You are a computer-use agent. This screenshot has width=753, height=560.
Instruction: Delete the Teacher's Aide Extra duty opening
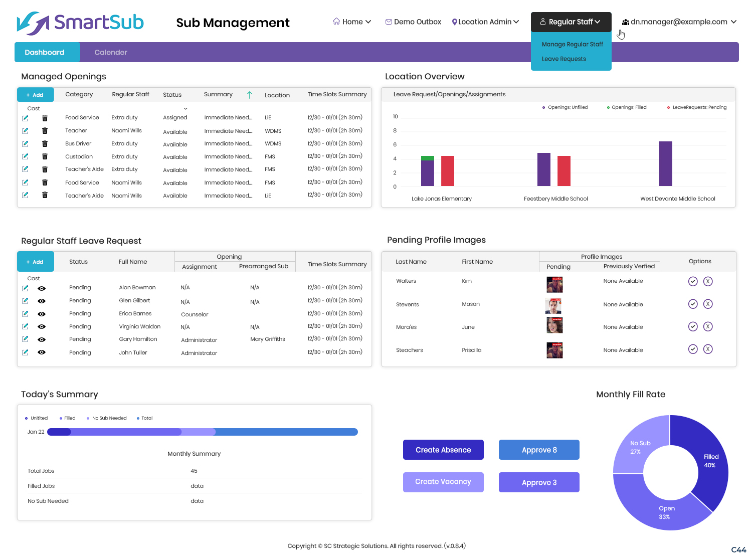pyautogui.click(x=45, y=169)
